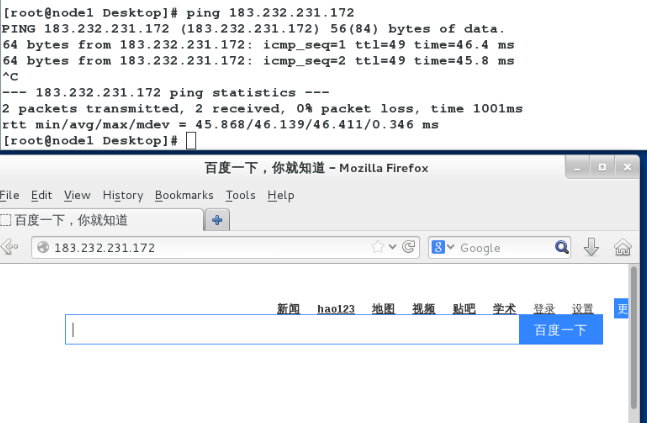Open the 新闻 link

pos(288,308)
